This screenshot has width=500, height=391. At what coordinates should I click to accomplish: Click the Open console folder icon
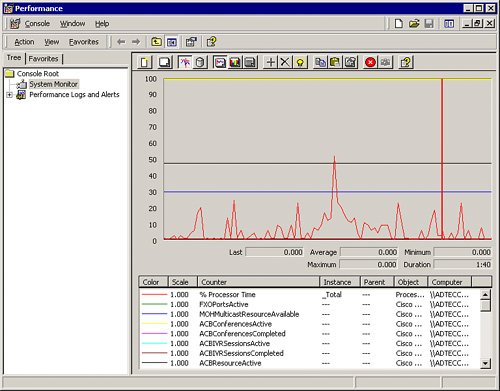tap(414, 24)
